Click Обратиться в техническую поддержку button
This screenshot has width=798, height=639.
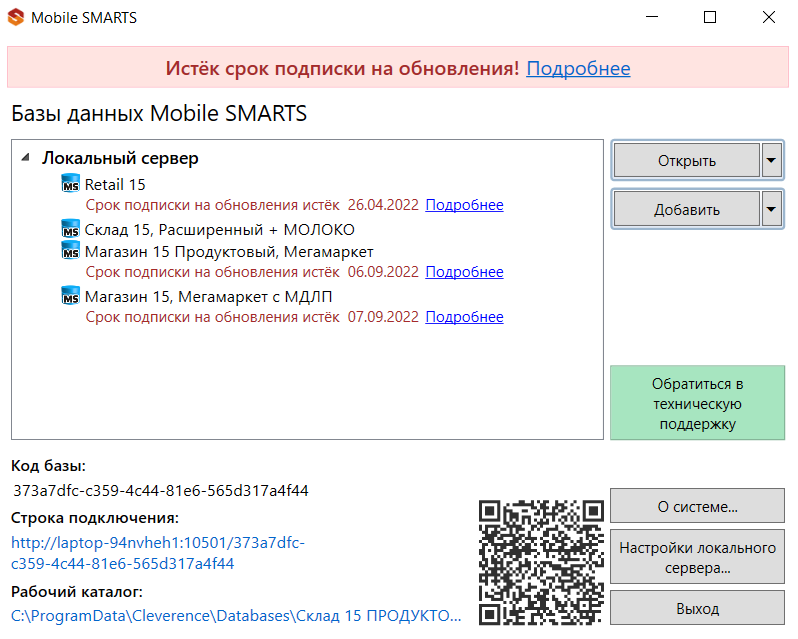697,403
